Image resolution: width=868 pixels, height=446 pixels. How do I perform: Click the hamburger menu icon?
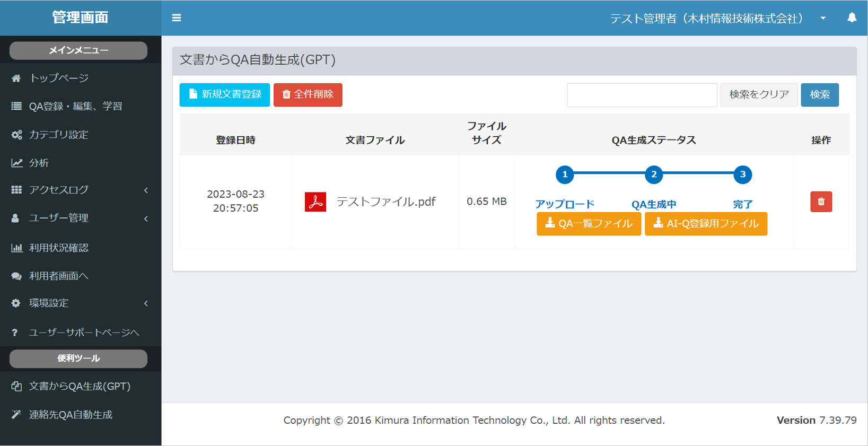click(177, 18)
